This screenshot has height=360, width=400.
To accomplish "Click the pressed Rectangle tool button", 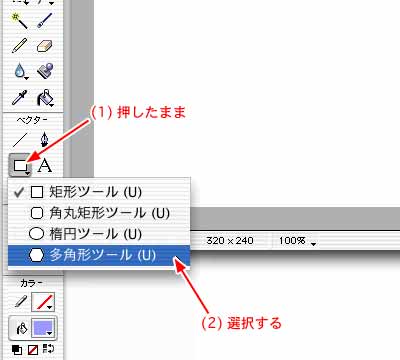I will click(x=20, y=165).
